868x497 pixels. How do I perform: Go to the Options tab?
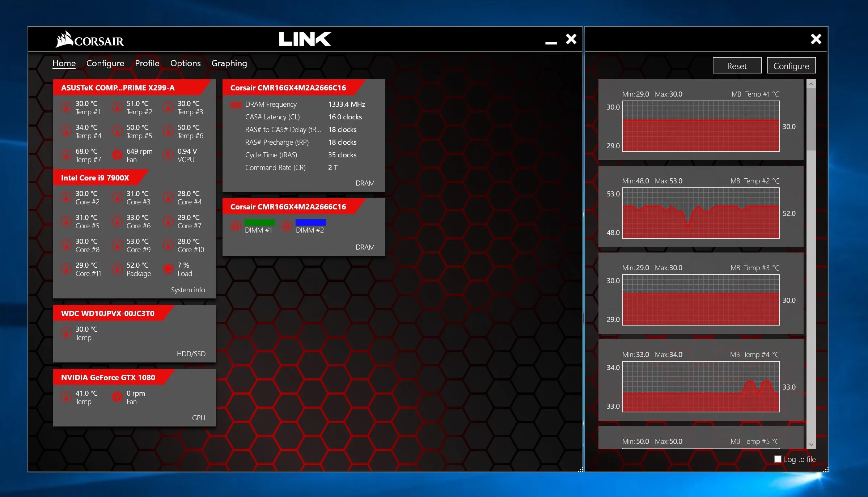185,63
